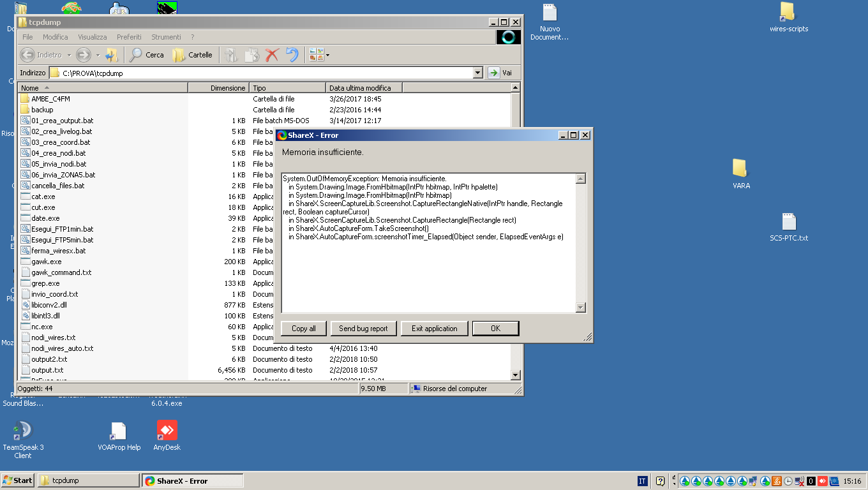Click Copy all in ShareX error
The width and height of the screenshot is (868, 490).
(304, 329)
